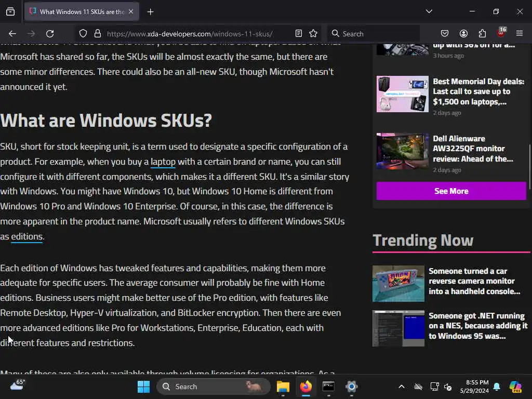Open the Firefox application hamburger menu

click(x=520, y=33)
